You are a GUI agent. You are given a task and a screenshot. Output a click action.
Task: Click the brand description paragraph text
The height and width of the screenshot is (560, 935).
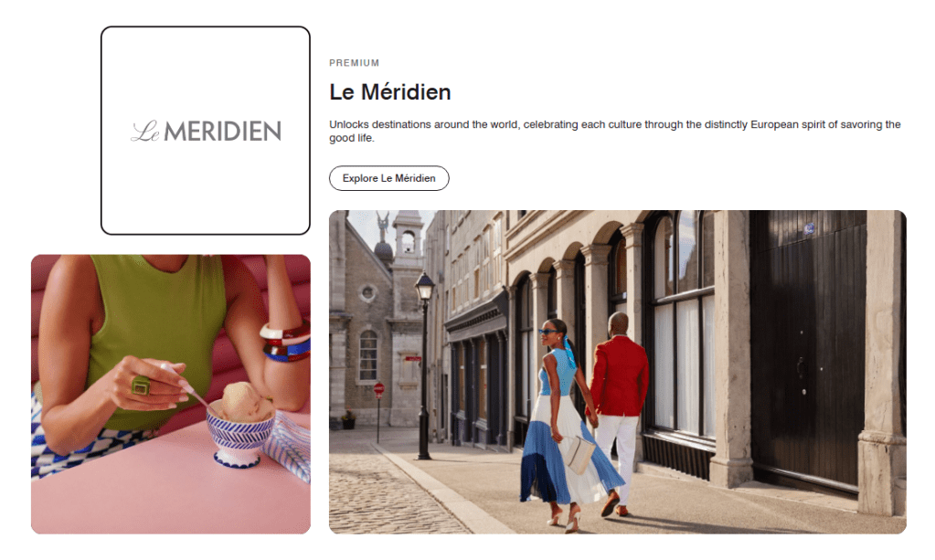(615, 131)
